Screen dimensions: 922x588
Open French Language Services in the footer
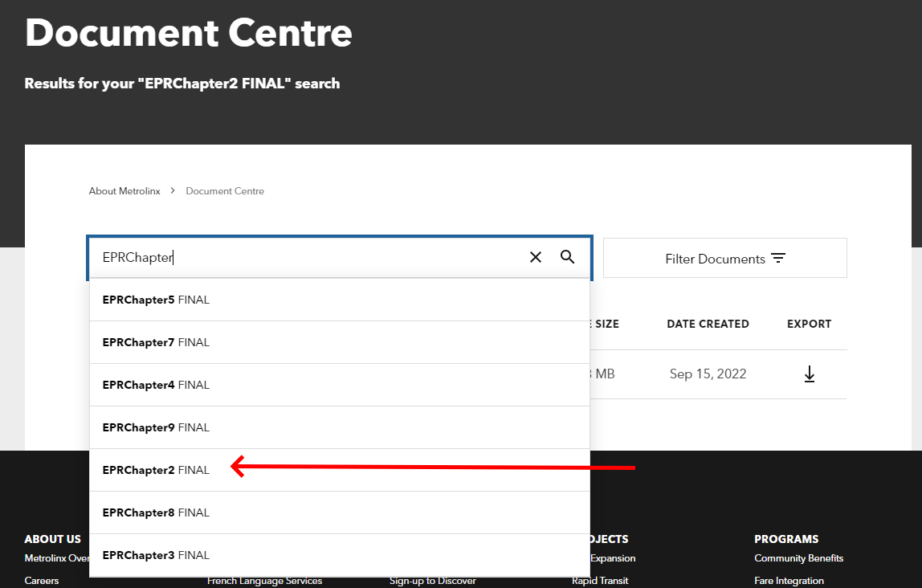[264, 582]
